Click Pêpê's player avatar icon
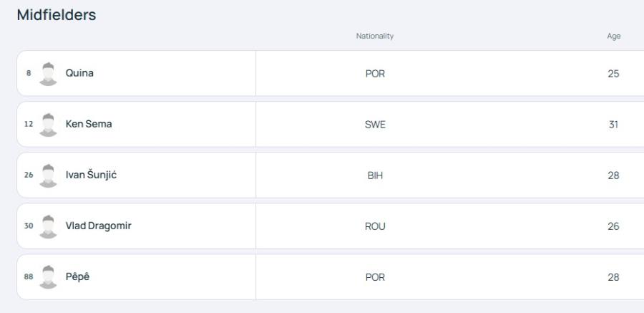This screenshot has width=644, height=313. tap(48, 277)
